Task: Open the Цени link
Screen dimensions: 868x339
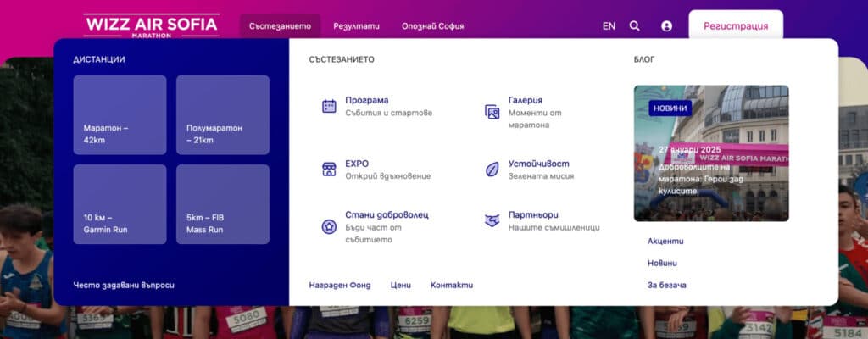Action: point(401,286)
